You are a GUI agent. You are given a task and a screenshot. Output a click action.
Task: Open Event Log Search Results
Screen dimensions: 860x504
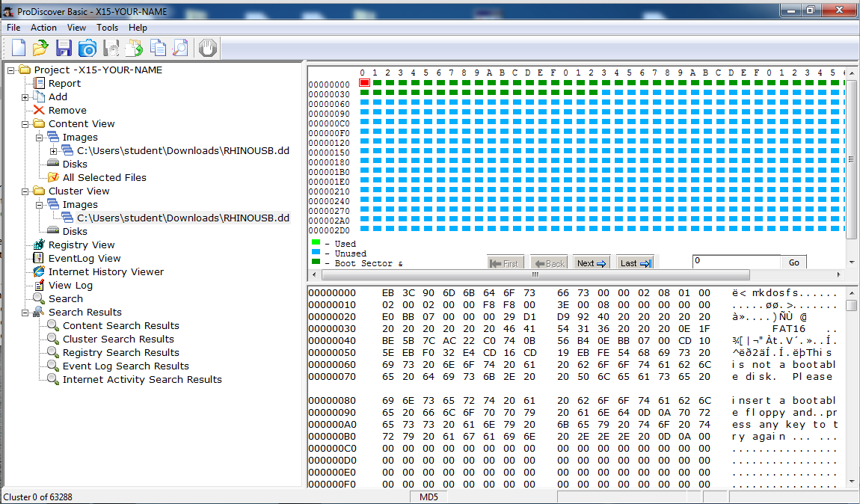[x=126, y=366]
